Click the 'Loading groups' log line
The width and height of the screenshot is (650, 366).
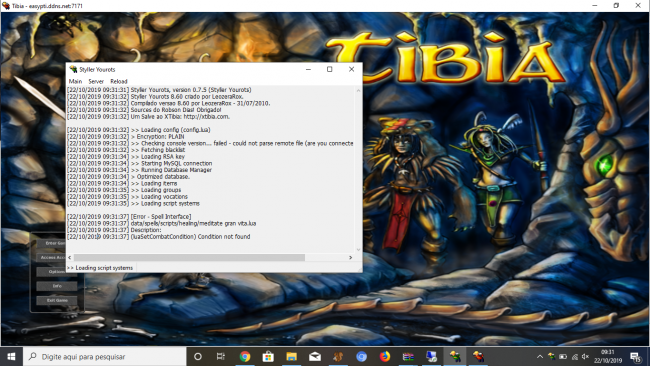point(124,190)
